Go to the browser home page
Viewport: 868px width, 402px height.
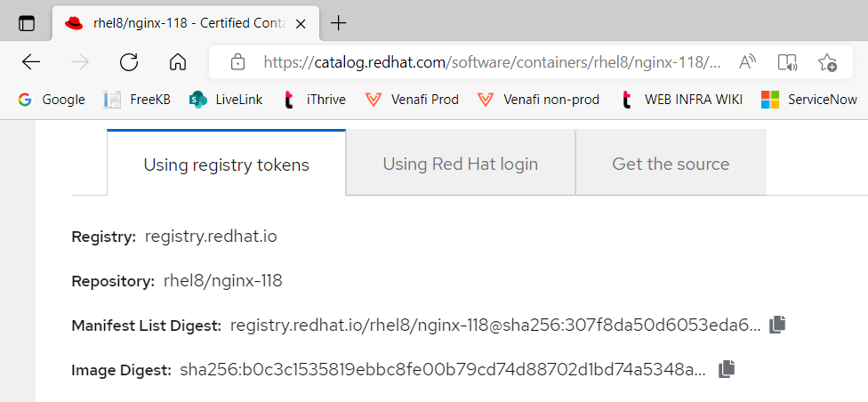pyautogui.click(x=178, y=62)
